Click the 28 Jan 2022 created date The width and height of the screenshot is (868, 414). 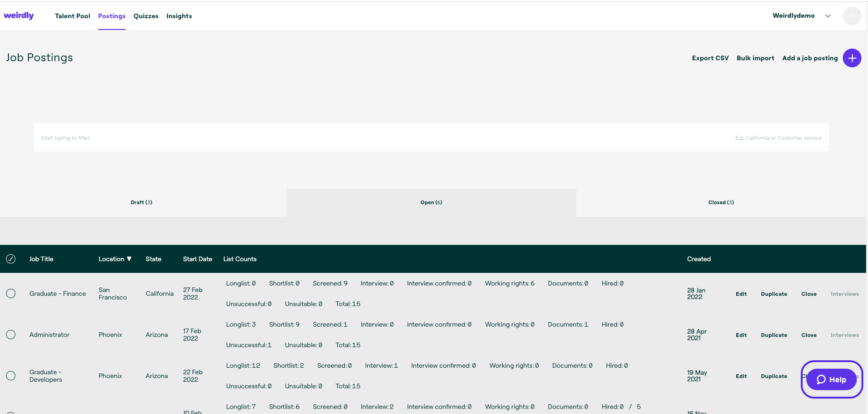pyautogui.click(x=696, y=293)
